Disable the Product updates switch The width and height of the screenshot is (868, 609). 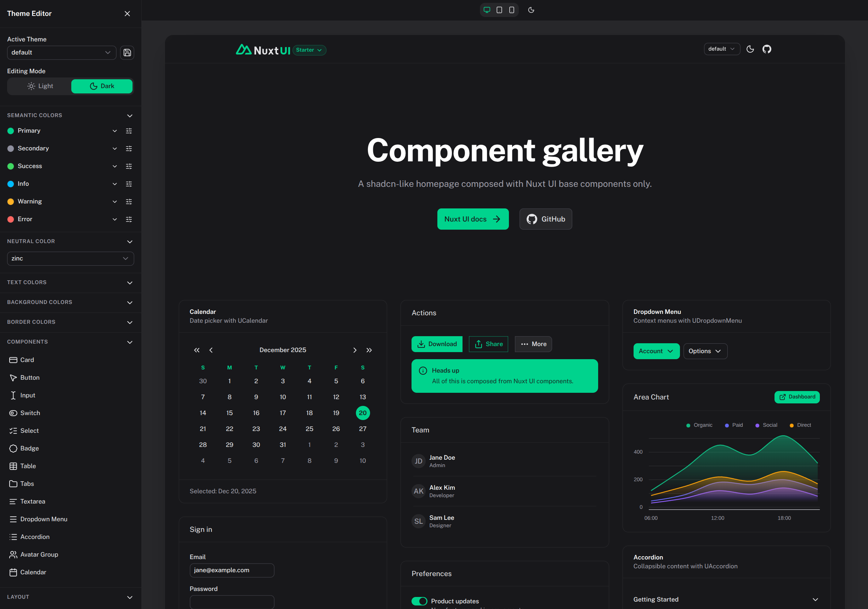click(419, 601)
